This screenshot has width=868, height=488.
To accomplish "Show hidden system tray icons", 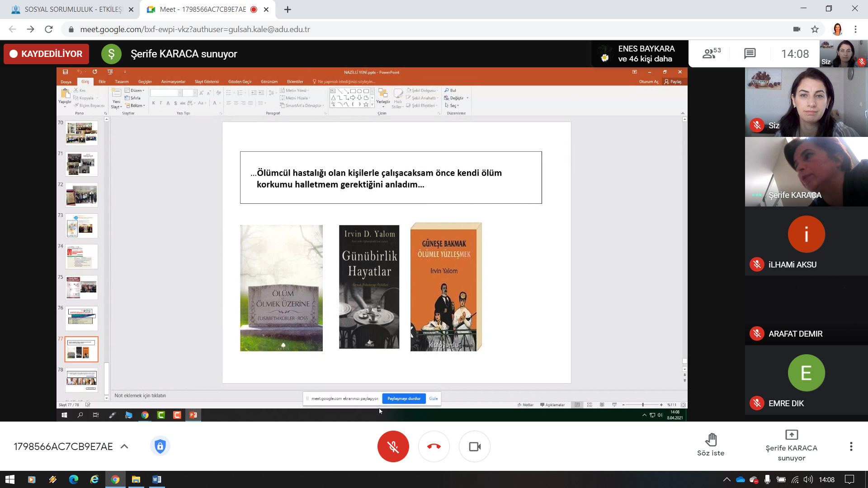I will [x=726, y=479].
